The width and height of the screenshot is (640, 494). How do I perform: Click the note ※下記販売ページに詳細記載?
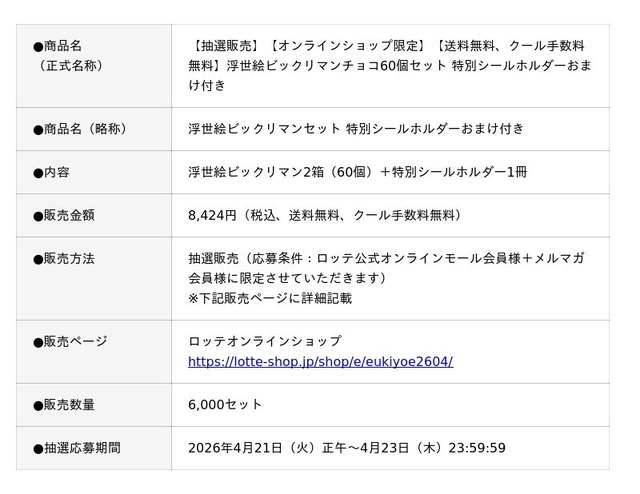click(270, 298)
